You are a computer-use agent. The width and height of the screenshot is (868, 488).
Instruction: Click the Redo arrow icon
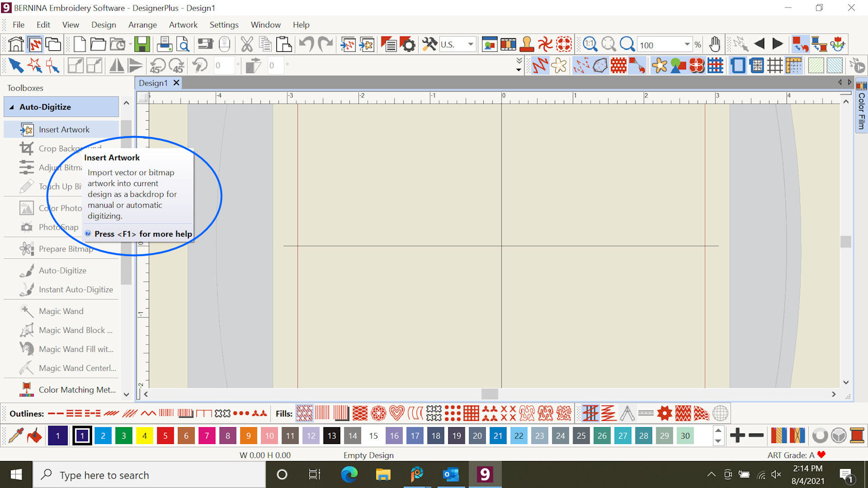click(325, 44)
